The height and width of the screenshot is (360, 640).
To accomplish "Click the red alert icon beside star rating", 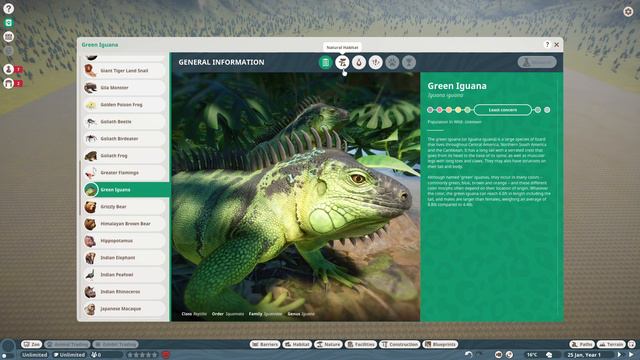I will (x=166, y=355).
